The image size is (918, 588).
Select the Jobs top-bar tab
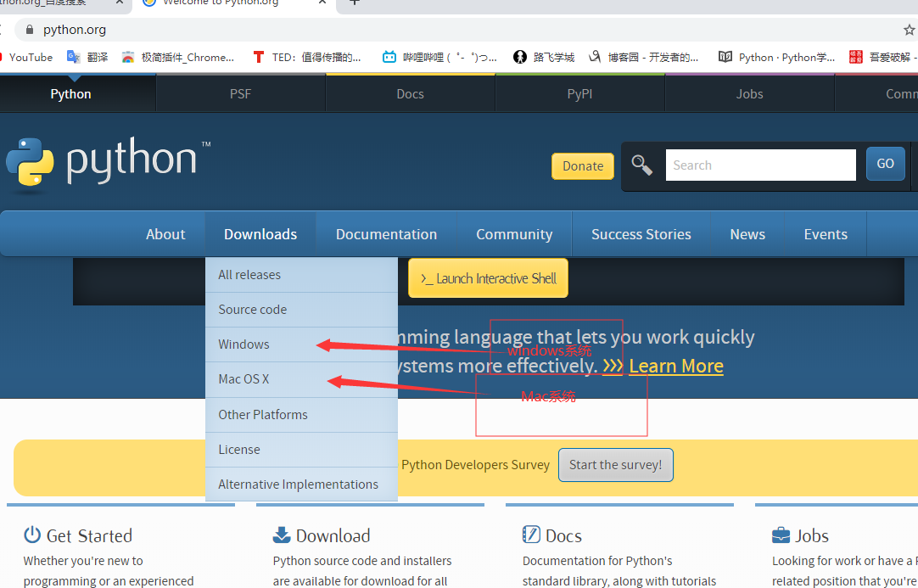(x=750, y=93)
